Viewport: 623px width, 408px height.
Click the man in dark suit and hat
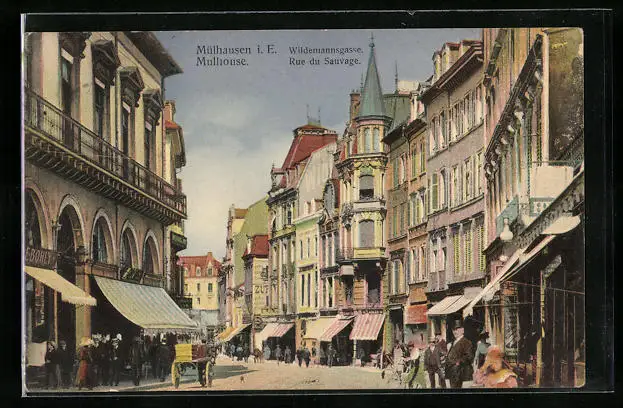[459, 357]
